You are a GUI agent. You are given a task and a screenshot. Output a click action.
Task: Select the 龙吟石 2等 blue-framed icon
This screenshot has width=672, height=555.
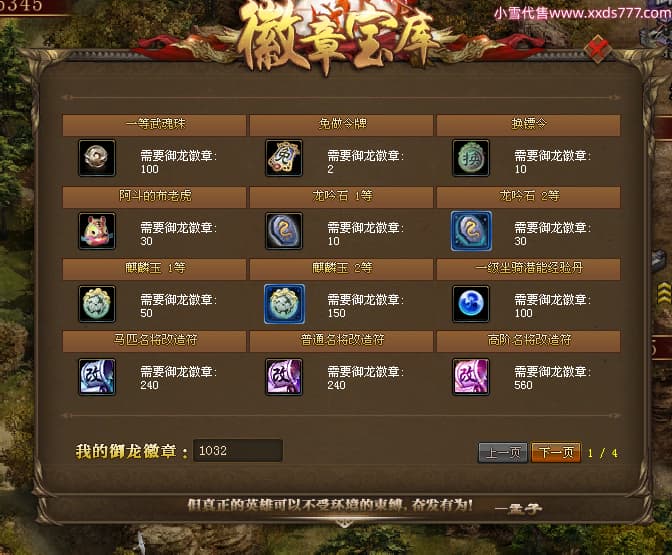coord(471,231)
